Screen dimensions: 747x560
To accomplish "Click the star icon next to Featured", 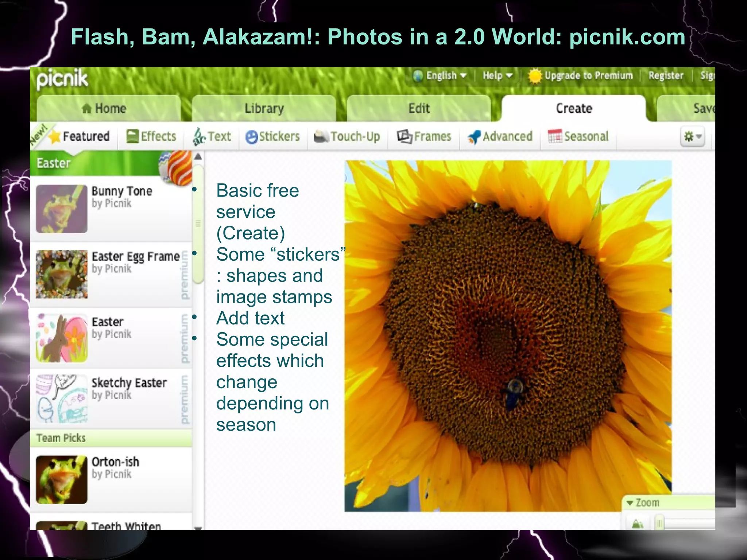I will pyautogui.click(x=55, y=136).
